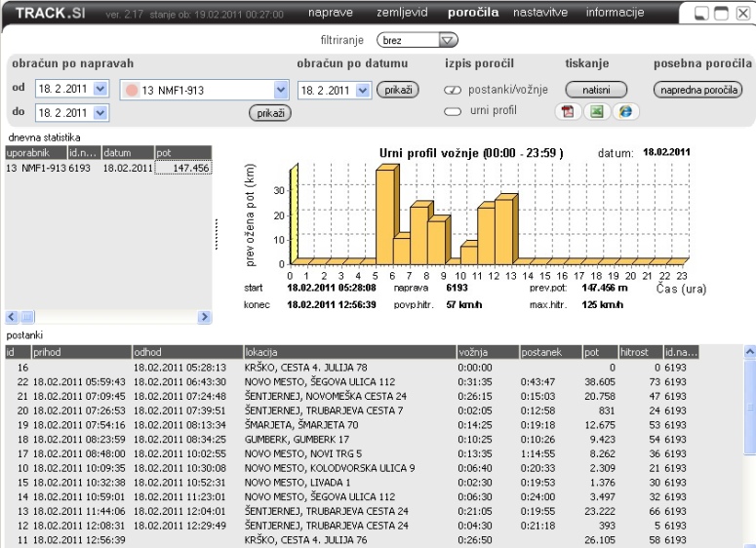The height and width of the screenshot is (548, 756).
Task: Select row NOVO MESTO, LIVADA 1
Action: [352, 483]
